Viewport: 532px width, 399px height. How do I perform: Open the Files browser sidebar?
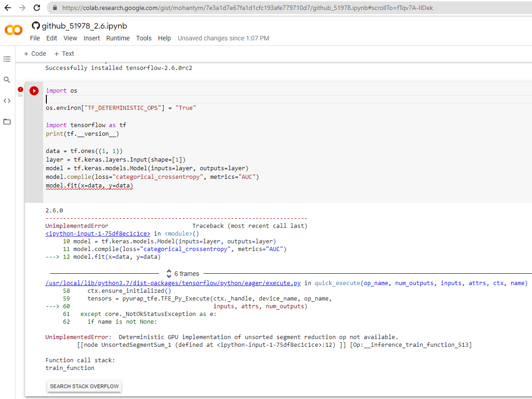[7, 121]
